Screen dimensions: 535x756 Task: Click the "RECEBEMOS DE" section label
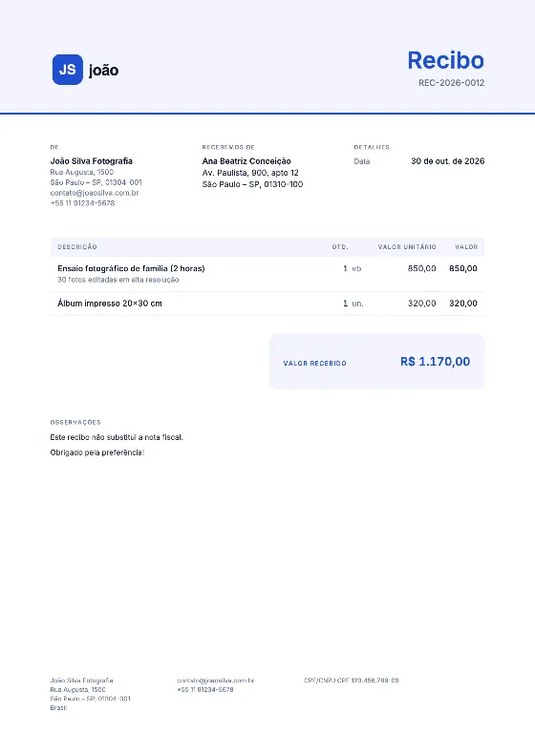pos(228,147)
